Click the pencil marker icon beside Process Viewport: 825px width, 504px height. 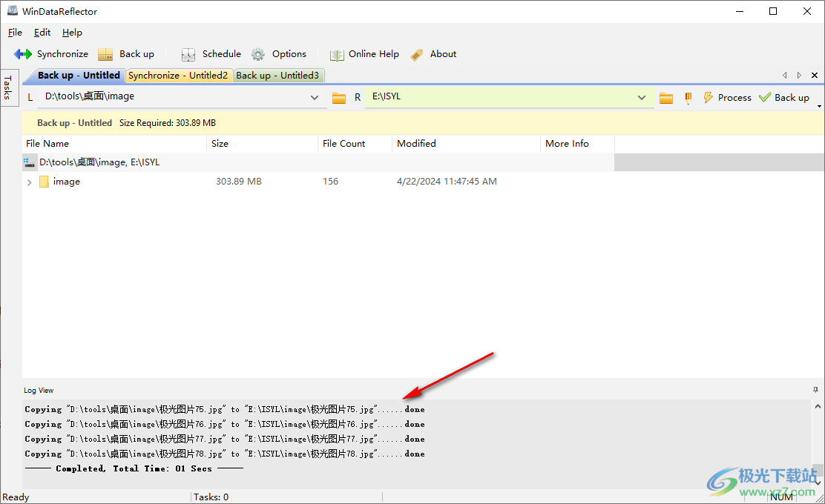click(x=688, y=98)
